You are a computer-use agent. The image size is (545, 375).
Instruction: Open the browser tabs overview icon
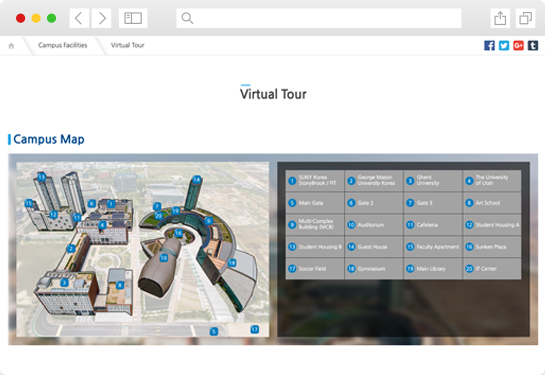526,18
